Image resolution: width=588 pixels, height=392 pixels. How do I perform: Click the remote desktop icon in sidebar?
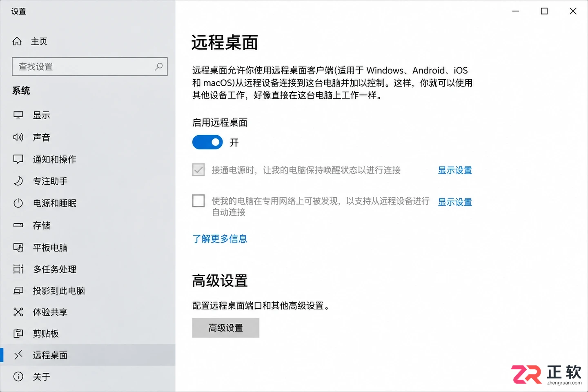coord(18,355)
